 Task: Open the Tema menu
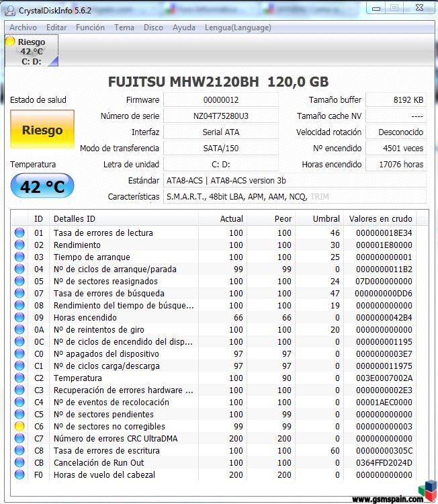pos(124,28)
